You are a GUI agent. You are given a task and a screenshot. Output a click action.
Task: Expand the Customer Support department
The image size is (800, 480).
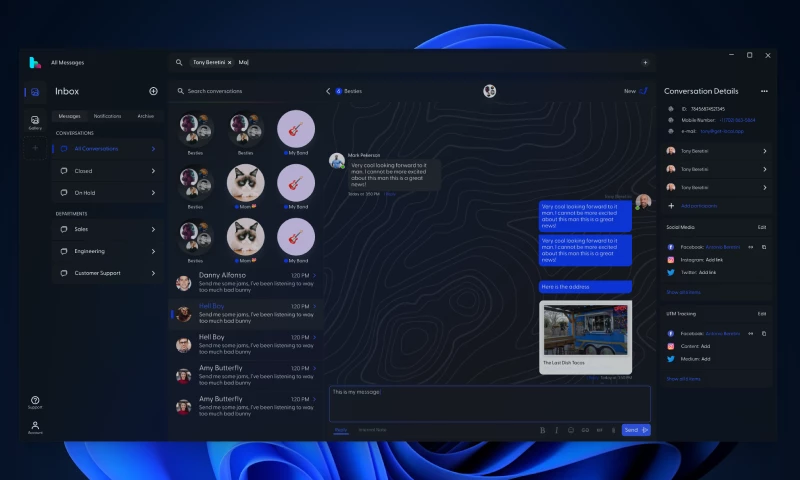coord(106,273)
